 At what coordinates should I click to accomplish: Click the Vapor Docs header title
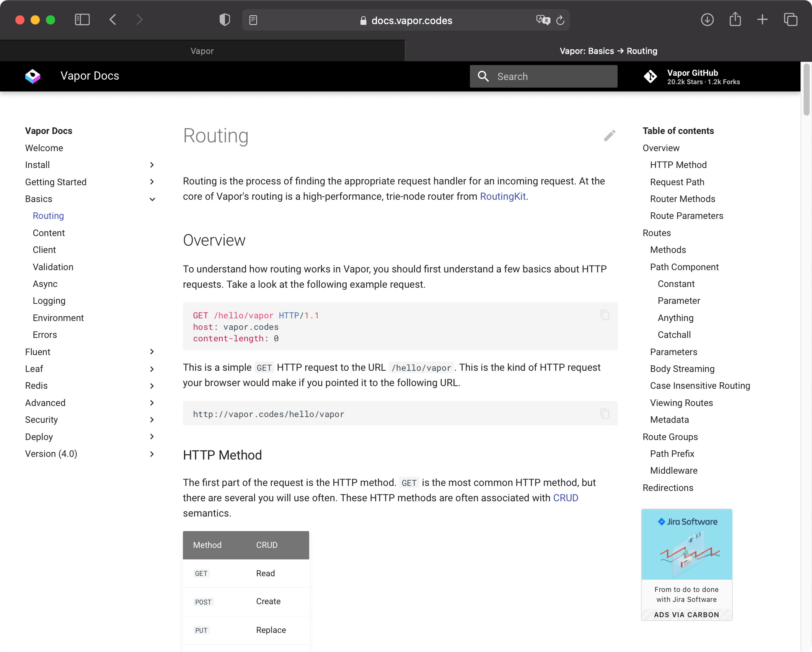[90, 76]
